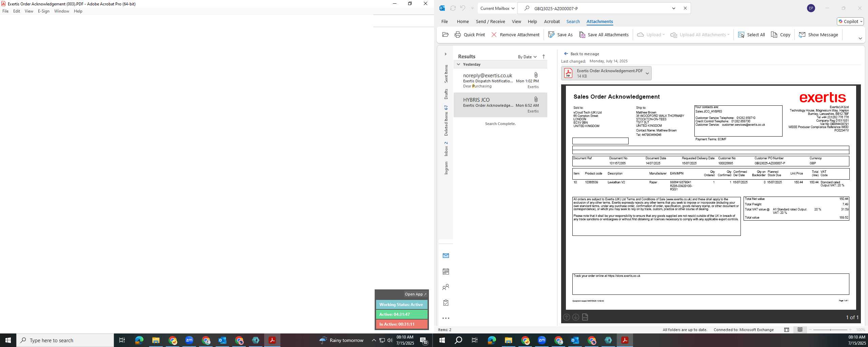Viewport: 868px width, 347px height.
Task: Select the noreply@exertis.co.uk email result
Action: pyautogui.click(x=500, y=81)
